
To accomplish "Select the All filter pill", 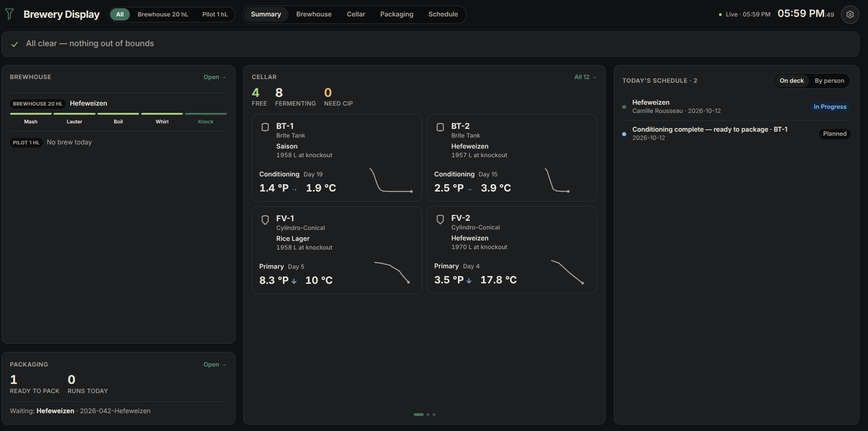I will point(120,14).
